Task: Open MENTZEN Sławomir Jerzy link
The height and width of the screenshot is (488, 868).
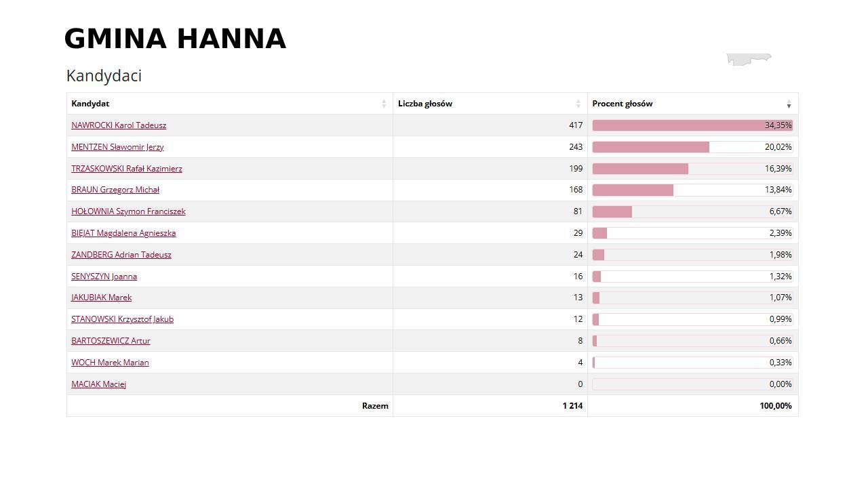Action: pos(117,147)
